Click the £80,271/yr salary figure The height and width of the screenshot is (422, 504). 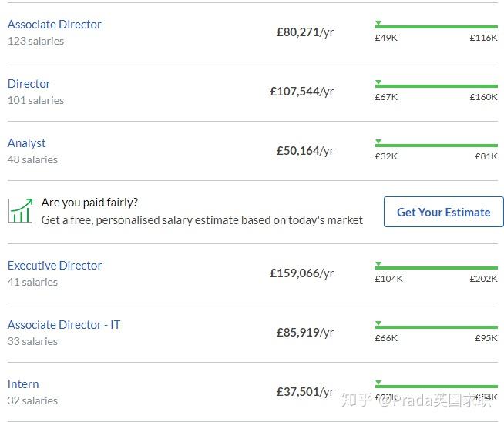305,32
